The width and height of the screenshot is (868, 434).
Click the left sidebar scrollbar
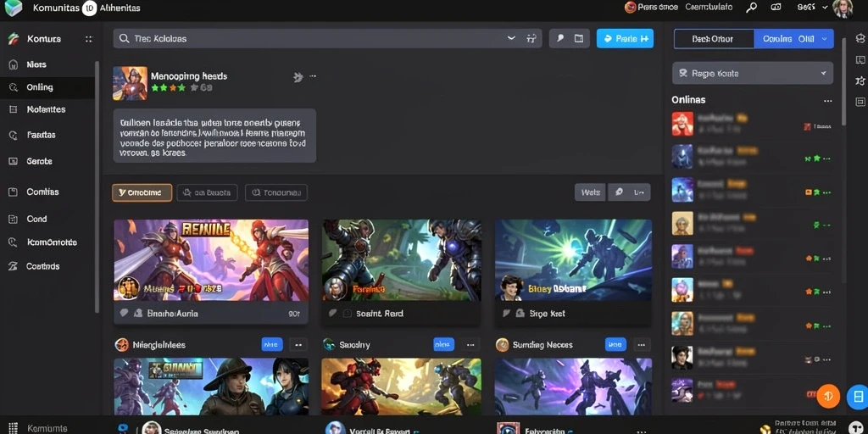97,186
